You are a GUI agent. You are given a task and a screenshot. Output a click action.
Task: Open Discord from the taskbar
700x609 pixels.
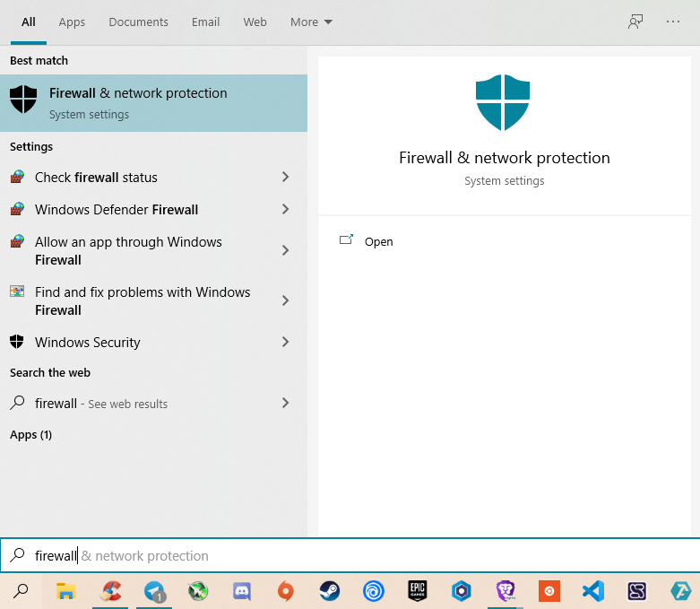pos(242,591)
